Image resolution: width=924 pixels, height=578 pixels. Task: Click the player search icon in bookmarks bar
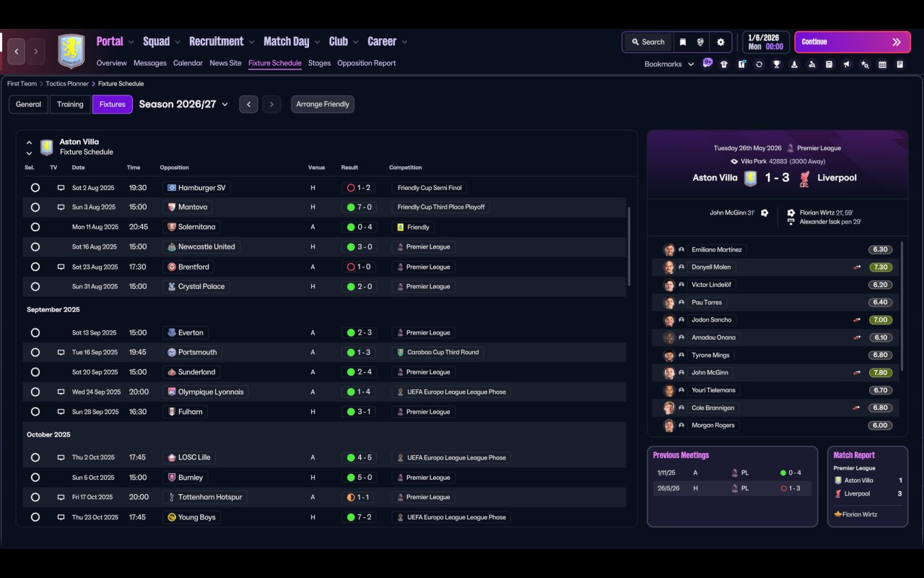(812, 64)
